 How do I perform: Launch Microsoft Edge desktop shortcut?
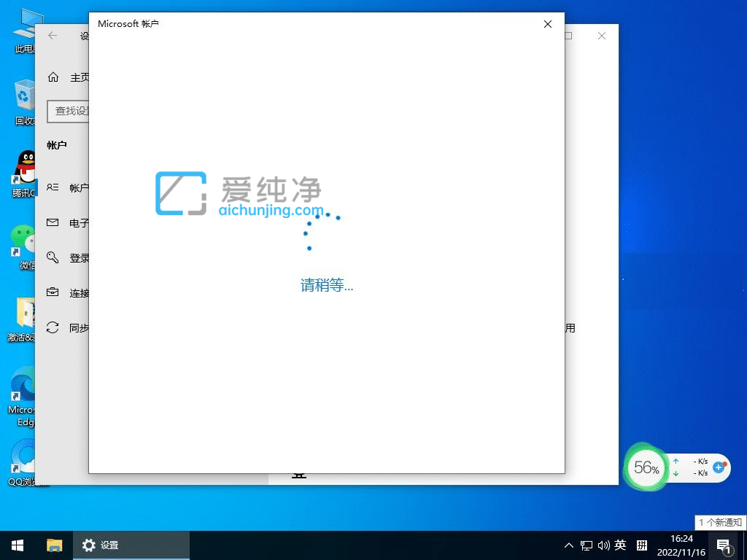coord(22,397)
